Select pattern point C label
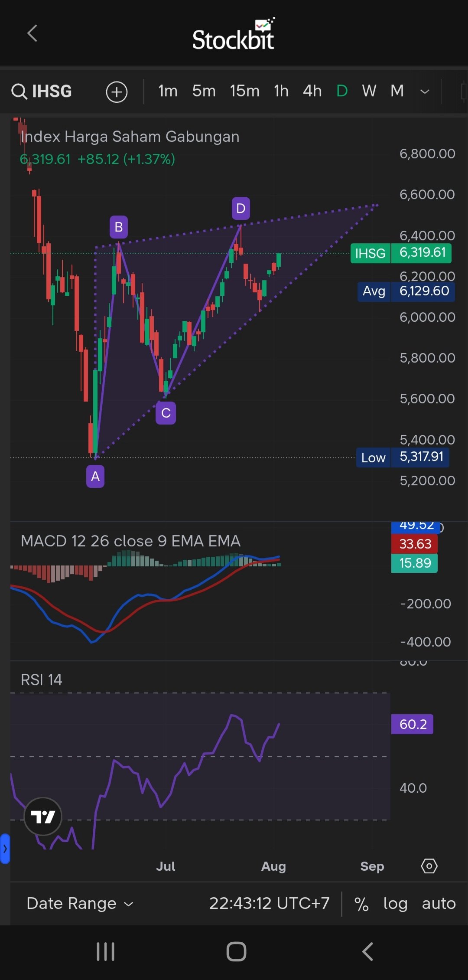Image resolution: width=468 pixels, height=980 pixels. click(x=166, y=413)
